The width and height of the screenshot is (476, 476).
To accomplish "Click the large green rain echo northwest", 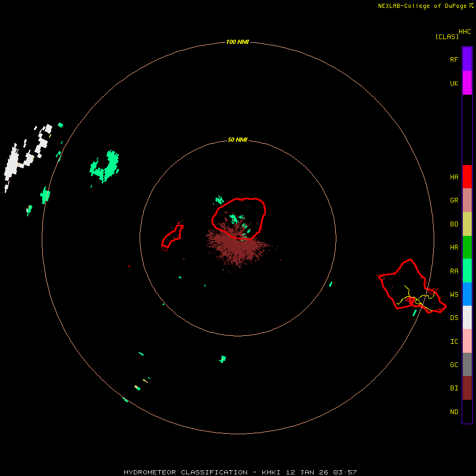I will point(105,167).
